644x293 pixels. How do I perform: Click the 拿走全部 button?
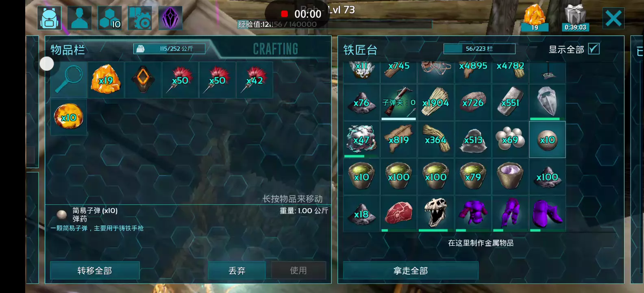click(x=411, y=271)
